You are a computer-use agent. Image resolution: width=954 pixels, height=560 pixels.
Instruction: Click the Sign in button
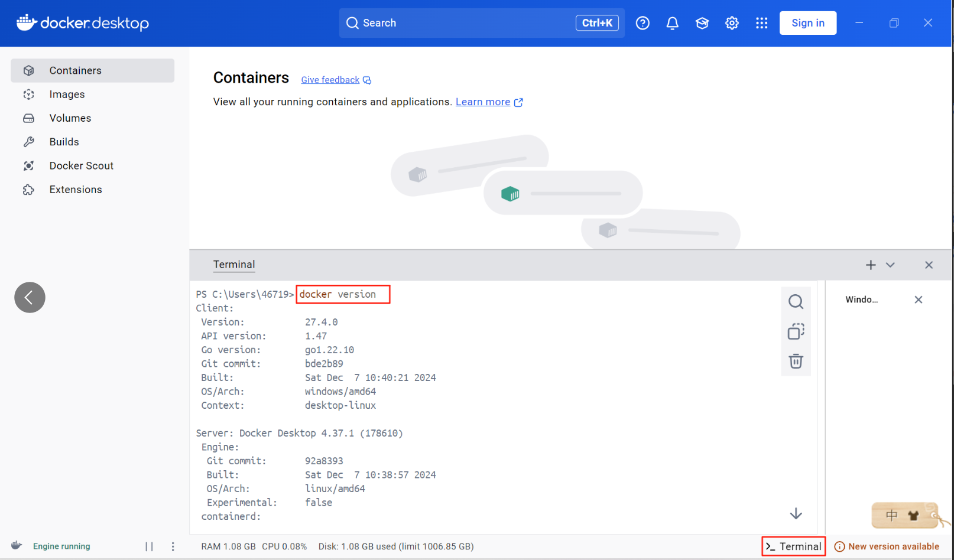coord(807,23)
